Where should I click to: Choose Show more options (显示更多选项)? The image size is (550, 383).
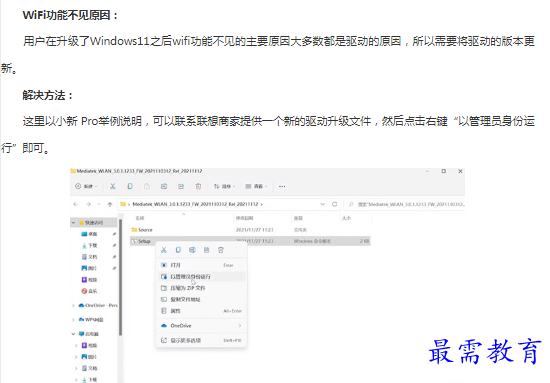[x=201, y=340]
